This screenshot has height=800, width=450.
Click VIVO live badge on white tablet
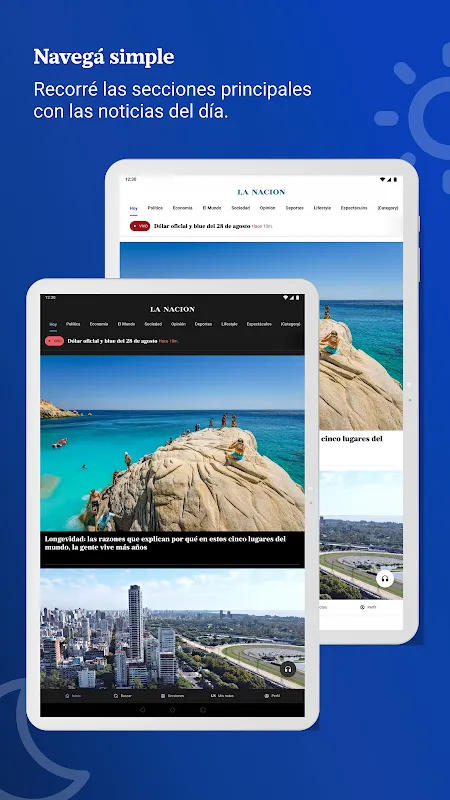tap(140, 226)
